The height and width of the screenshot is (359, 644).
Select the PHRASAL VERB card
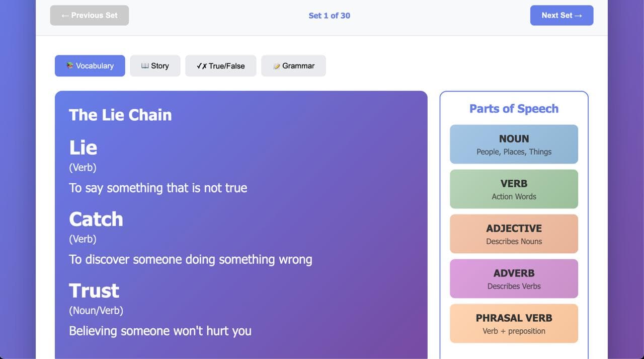[514, 323]
